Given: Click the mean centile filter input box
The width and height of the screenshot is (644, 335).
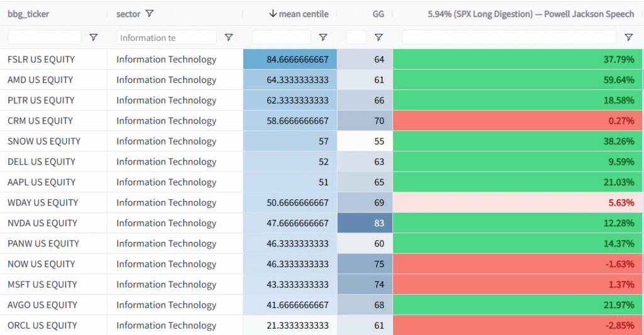Looking at the screenshot, I should [281, 38].
